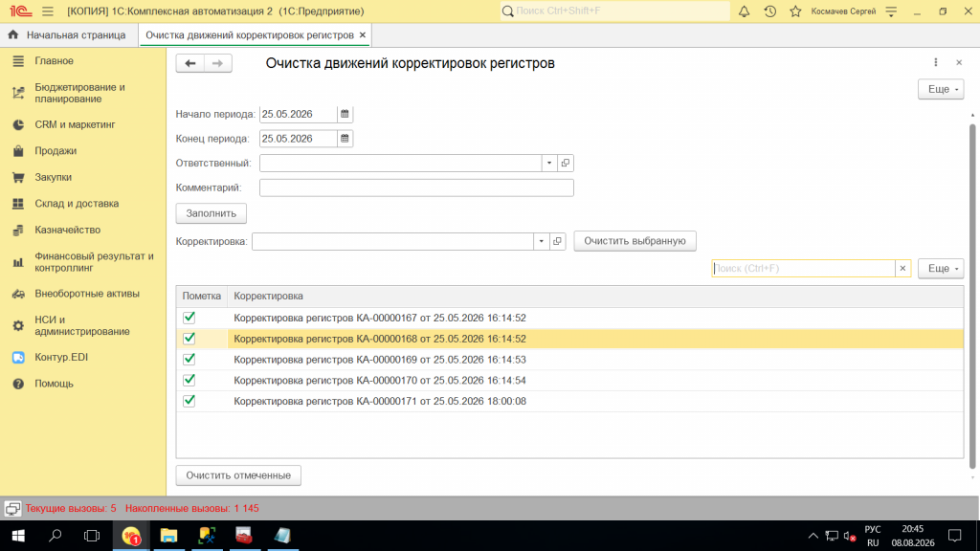Click into Комментарий input field

416,188
